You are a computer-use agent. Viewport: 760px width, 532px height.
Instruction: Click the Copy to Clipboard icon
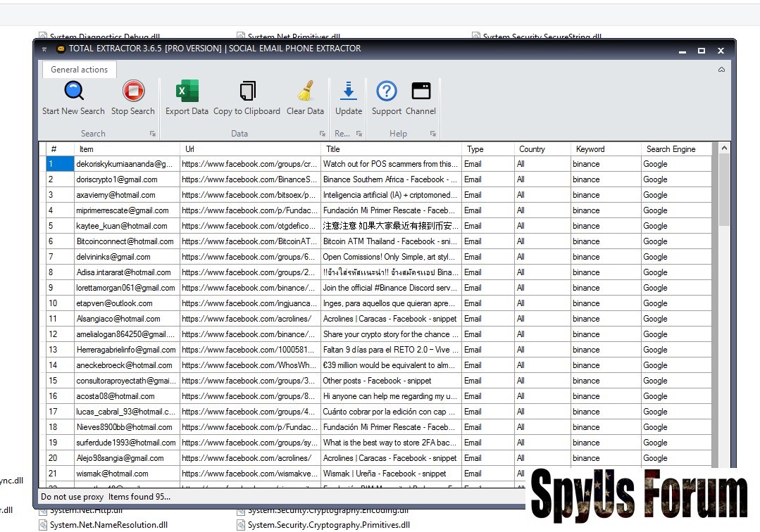[x=247, y=91]
